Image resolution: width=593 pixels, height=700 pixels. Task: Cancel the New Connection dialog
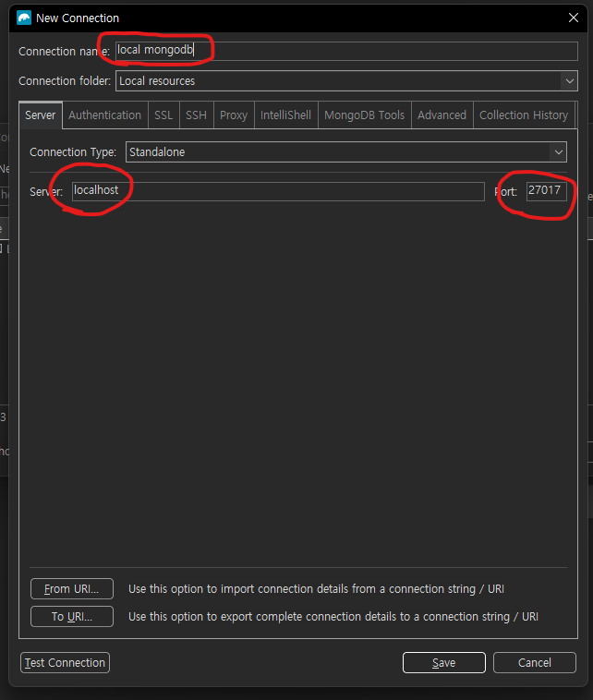(535, 662)
